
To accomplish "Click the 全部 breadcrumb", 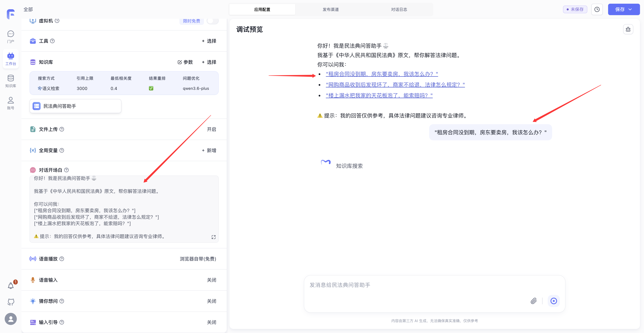I will pos(28,10).
